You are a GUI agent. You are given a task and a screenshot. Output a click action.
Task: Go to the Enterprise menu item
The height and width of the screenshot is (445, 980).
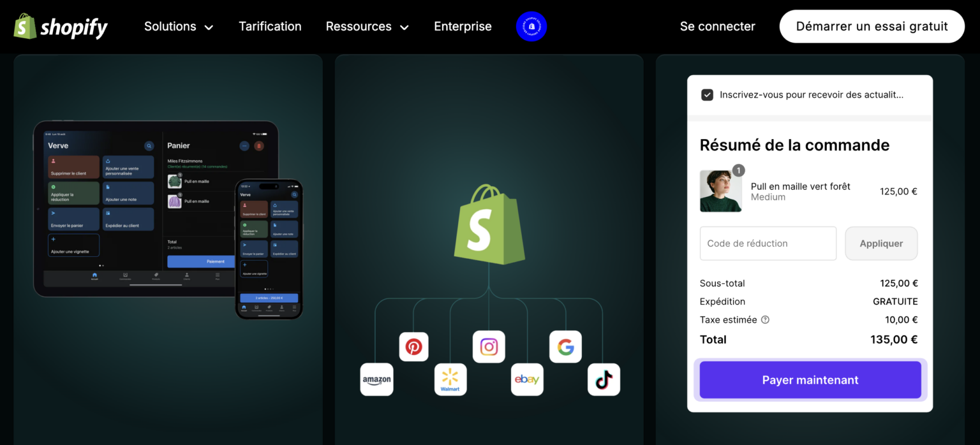[x=463, y=27]
